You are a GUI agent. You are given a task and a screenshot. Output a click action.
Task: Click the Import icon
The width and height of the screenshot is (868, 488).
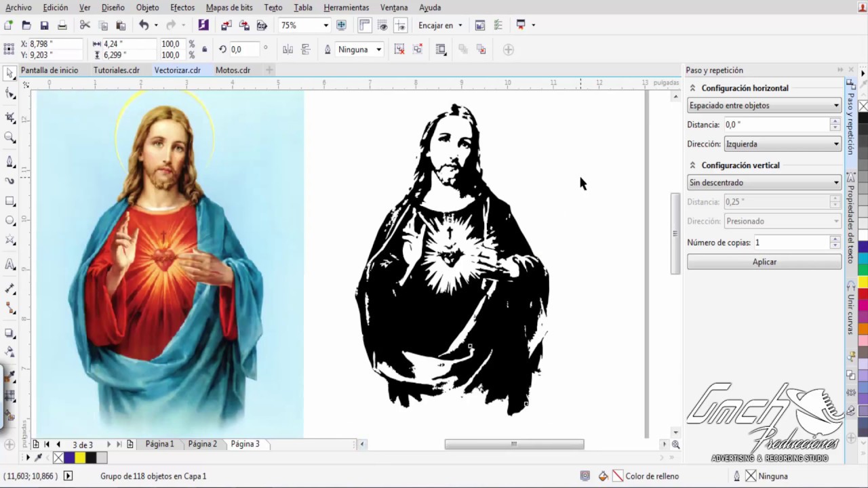(x=226, y=25)
